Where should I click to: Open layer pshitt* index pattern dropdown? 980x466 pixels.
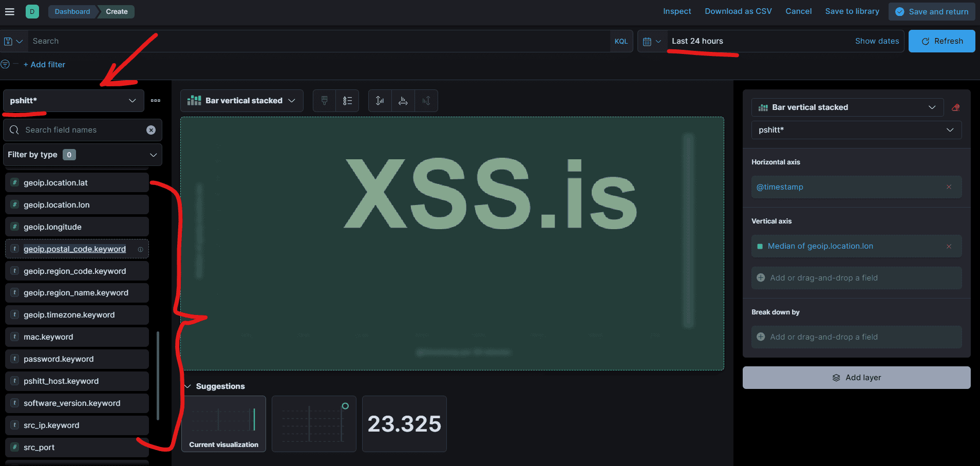click(x=857, y=130)
